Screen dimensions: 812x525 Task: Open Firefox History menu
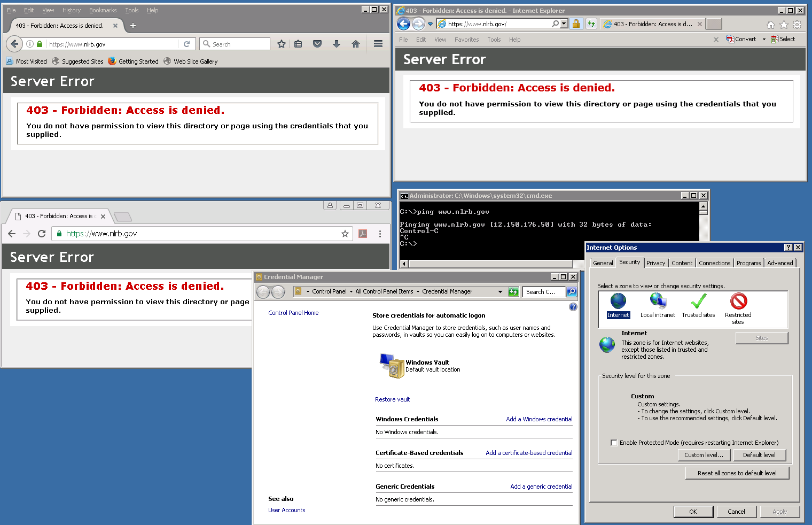[x=72, y=10]
